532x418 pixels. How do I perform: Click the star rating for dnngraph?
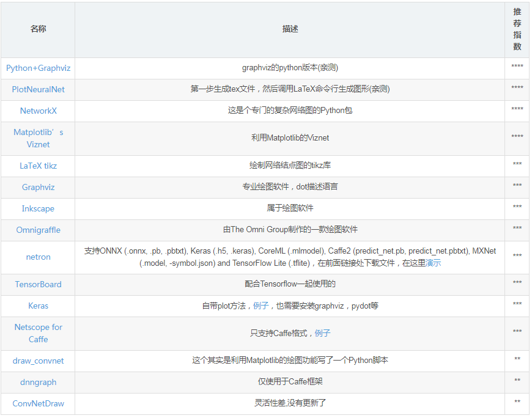(517, 380)
